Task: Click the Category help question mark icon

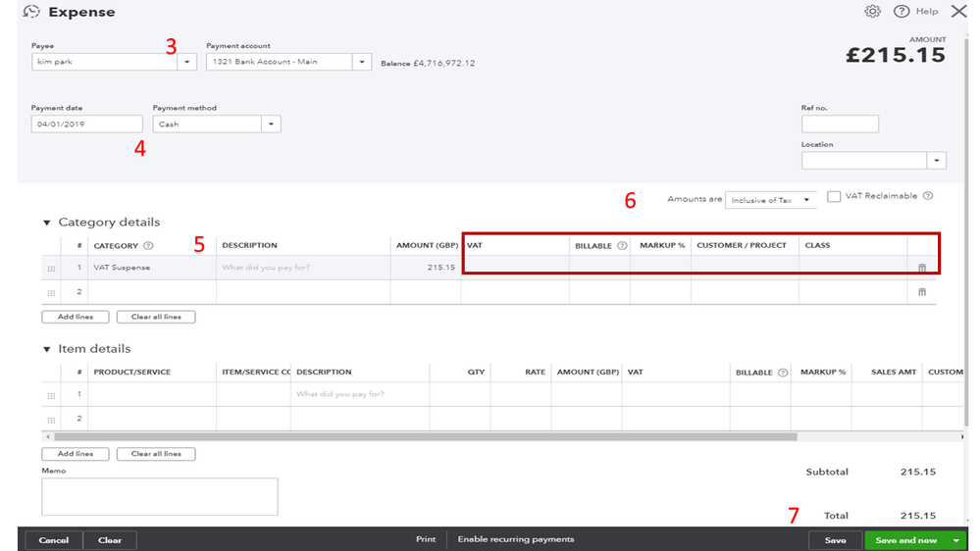Action: click(x=148, y=245)
